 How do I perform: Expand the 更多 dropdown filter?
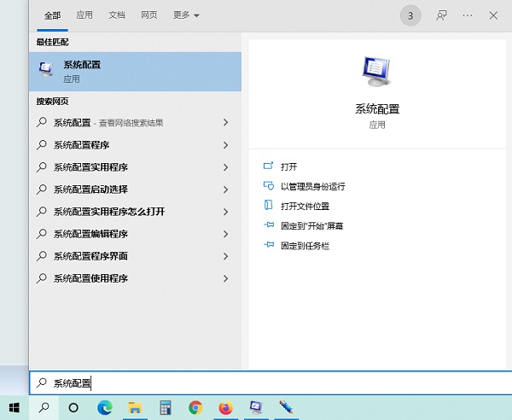click(186, 15)
